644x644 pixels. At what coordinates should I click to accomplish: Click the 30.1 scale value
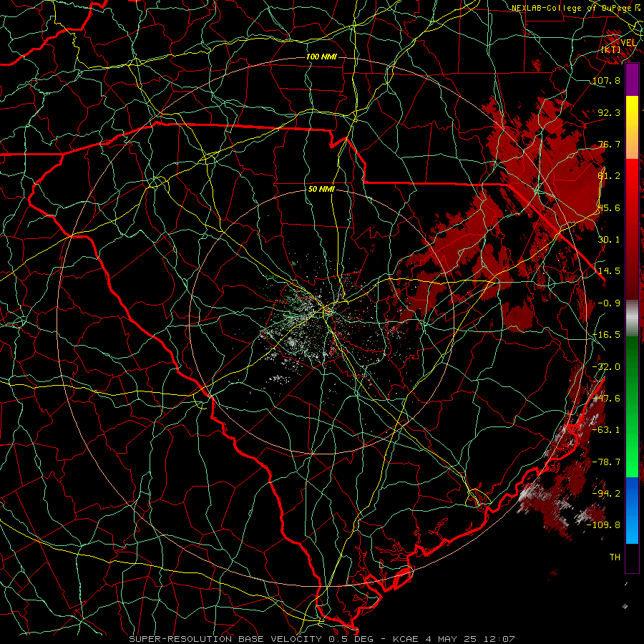point(609,240)
